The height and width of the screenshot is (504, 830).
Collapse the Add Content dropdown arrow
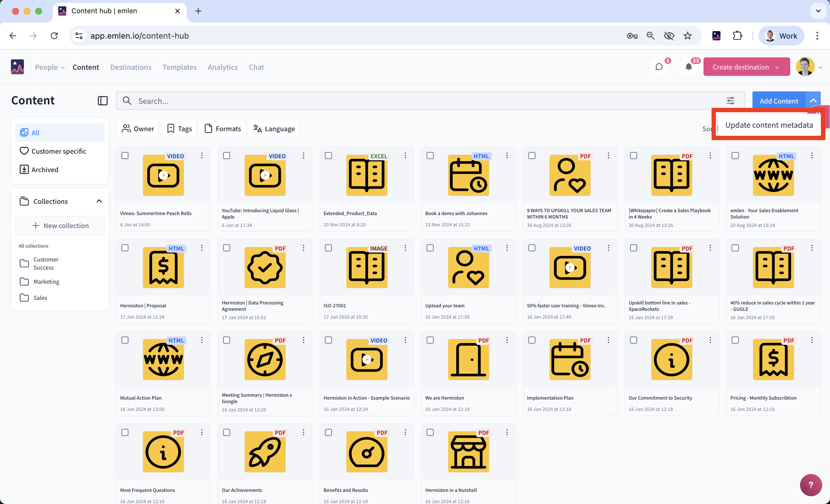click(813, 101)
